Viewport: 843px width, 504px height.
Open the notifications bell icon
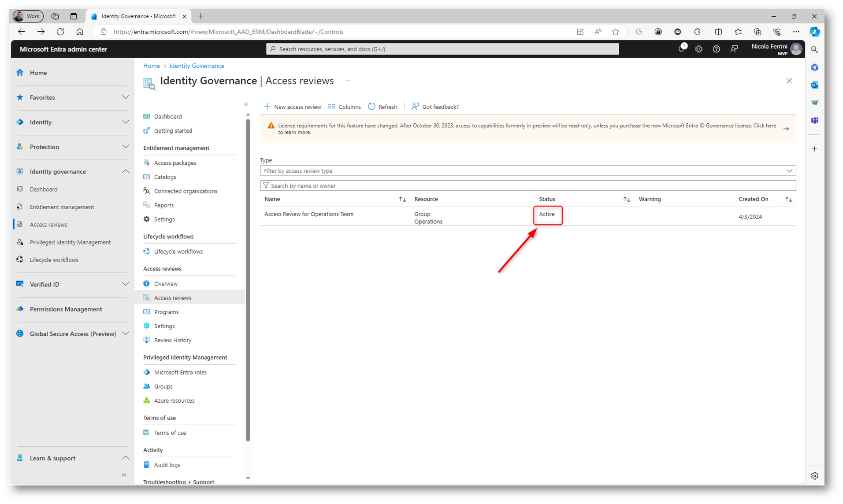tap(681, 48)
